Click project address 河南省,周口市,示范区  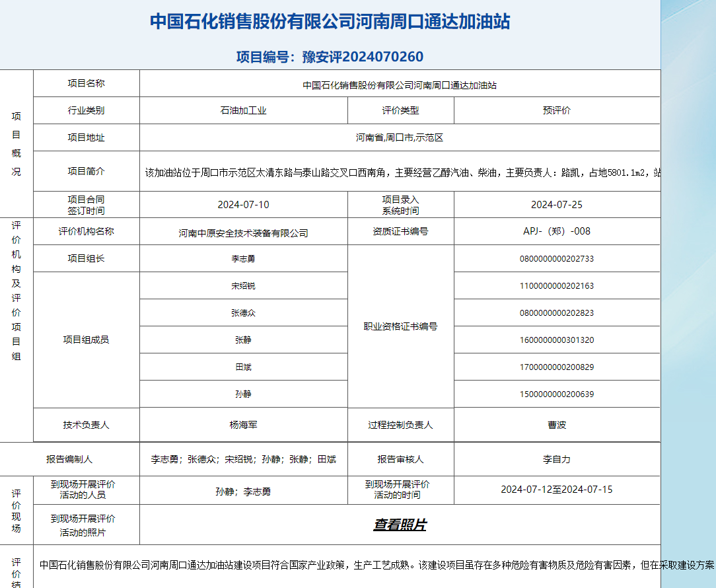coord(400,137)
